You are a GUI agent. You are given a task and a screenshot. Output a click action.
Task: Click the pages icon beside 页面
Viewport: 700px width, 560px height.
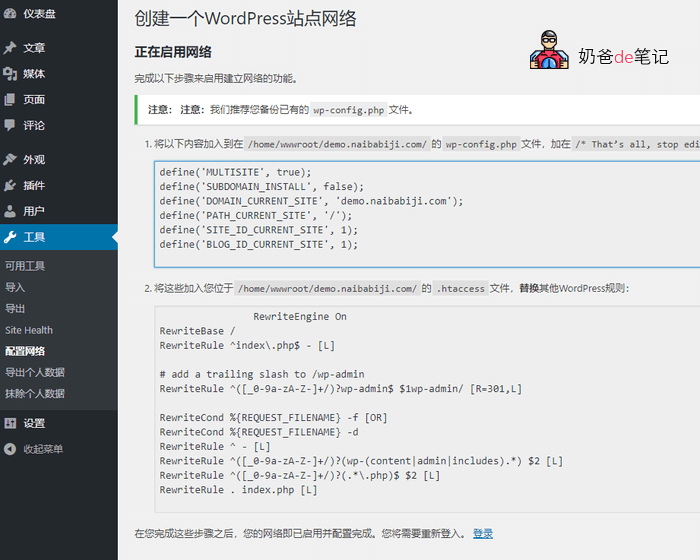10,100
